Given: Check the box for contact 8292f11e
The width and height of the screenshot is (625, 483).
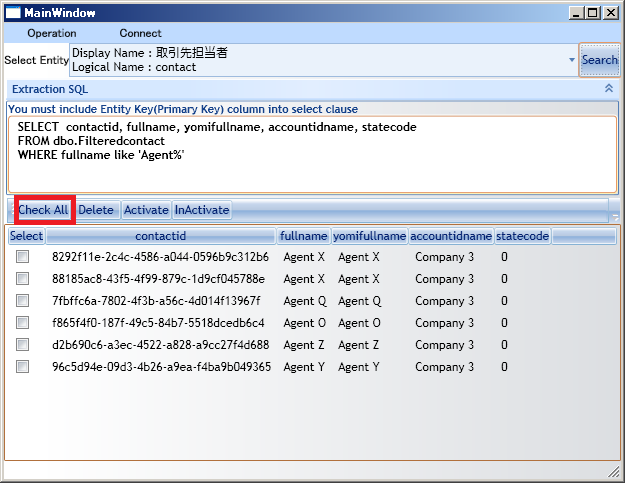Looking at the screenshot, I should (22, 257).
